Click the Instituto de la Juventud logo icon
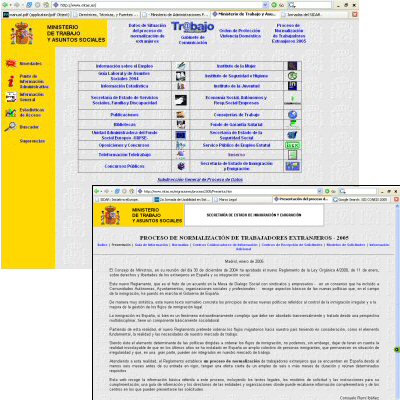Image resolution: width=400 pixels, height=400 pixels. [292, 86]
